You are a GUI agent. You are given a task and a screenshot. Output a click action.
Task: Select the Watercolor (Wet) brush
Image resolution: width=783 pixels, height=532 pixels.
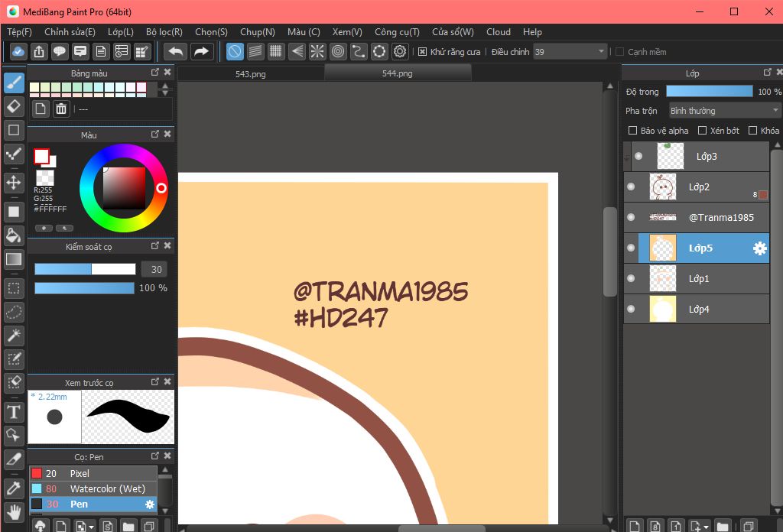tap(93, 488)
